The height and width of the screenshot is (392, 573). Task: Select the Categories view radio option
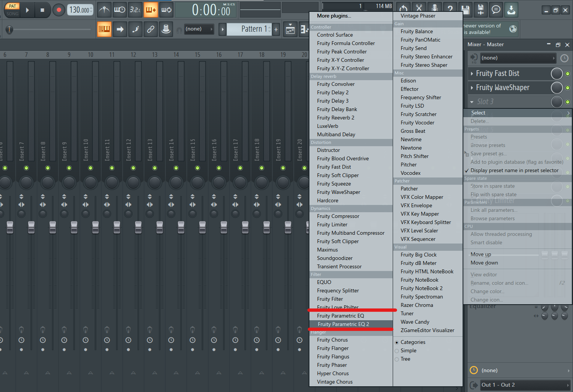click(410, 342)
